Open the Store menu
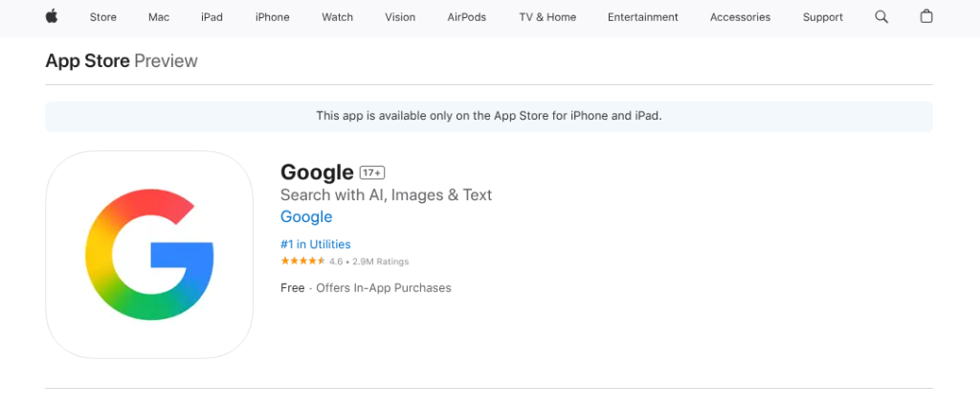The height and width of the screenshot is (406, 980). click(x=103, y=17)
